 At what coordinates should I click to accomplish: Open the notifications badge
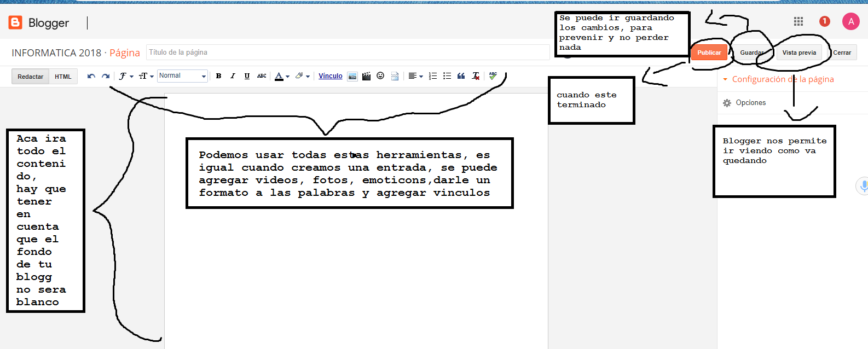(x=825, y=21)
